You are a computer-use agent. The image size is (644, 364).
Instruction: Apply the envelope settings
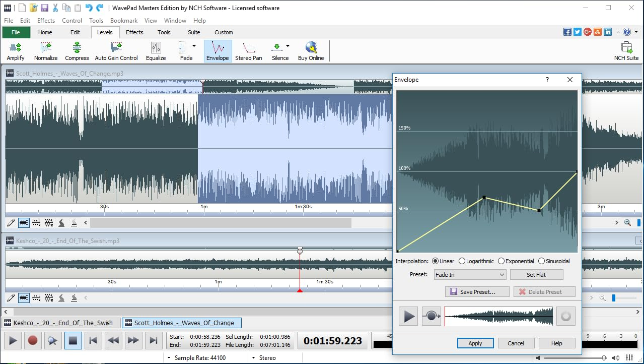475,343
